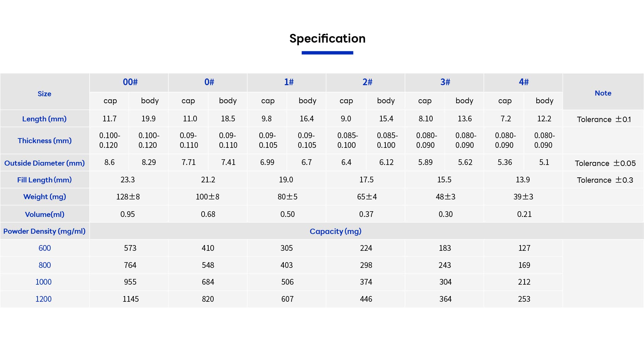Select the Fill Length (mm) row label
This screenshot has width=644, height=347.
pos(45,180)
